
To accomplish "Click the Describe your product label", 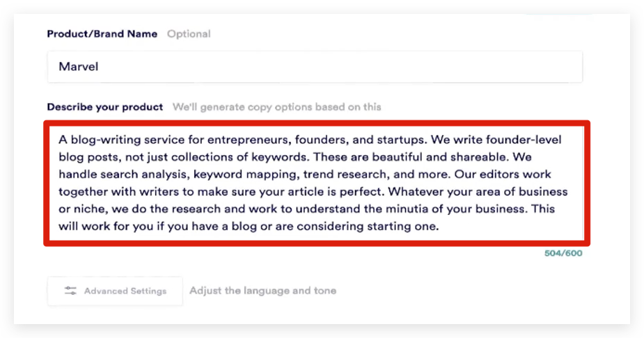I will 104,107.
